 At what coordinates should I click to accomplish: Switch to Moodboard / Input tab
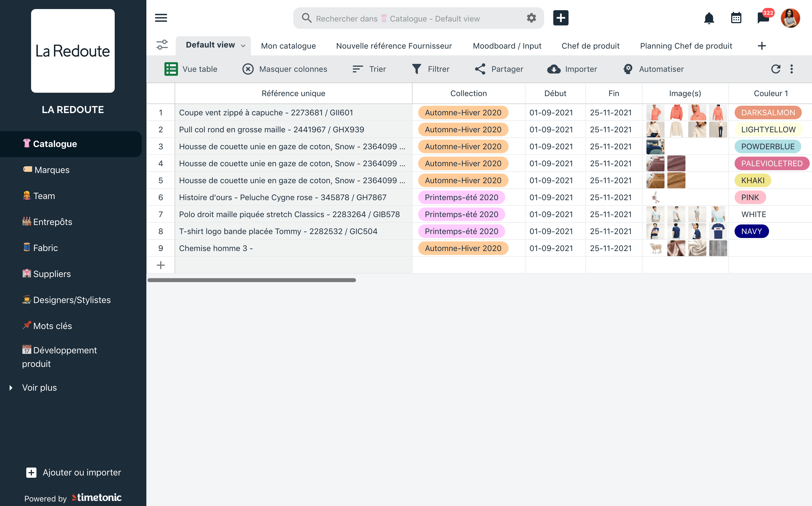tap(507, 46)
